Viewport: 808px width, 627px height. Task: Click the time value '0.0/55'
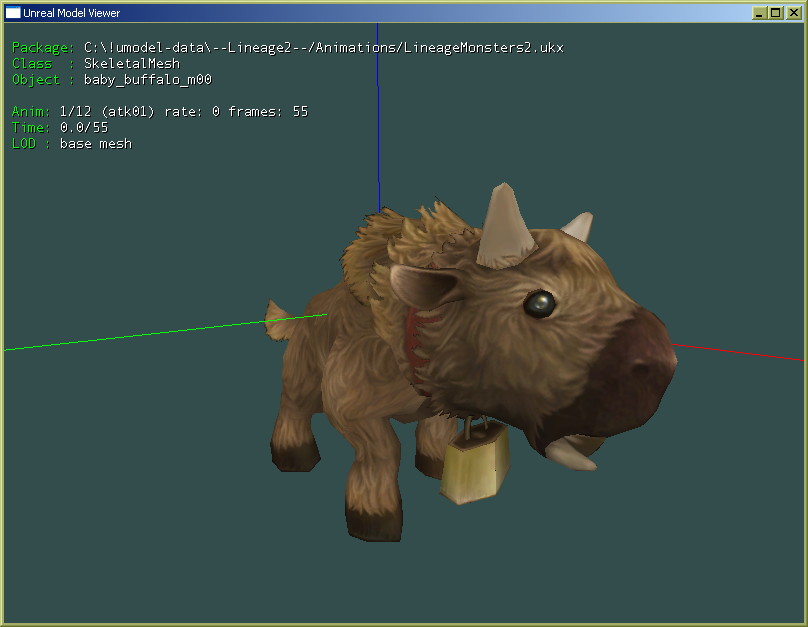coord(84,128)
